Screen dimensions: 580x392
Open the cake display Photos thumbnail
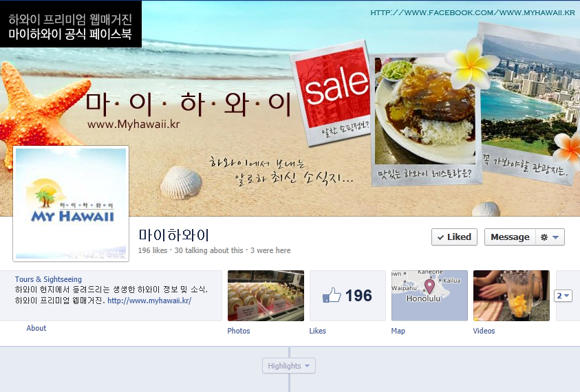266,296
